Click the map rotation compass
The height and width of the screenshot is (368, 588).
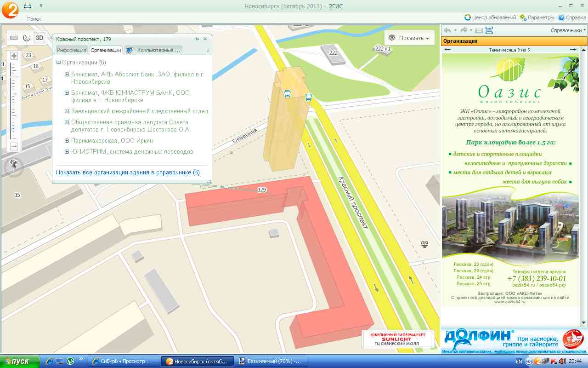pos(13,167)
